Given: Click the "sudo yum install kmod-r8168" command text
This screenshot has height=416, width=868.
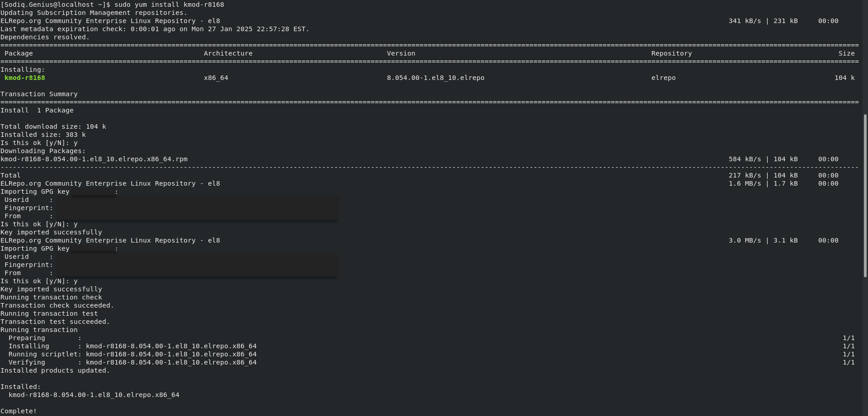Looking at the screenshot, I should 169,5.
